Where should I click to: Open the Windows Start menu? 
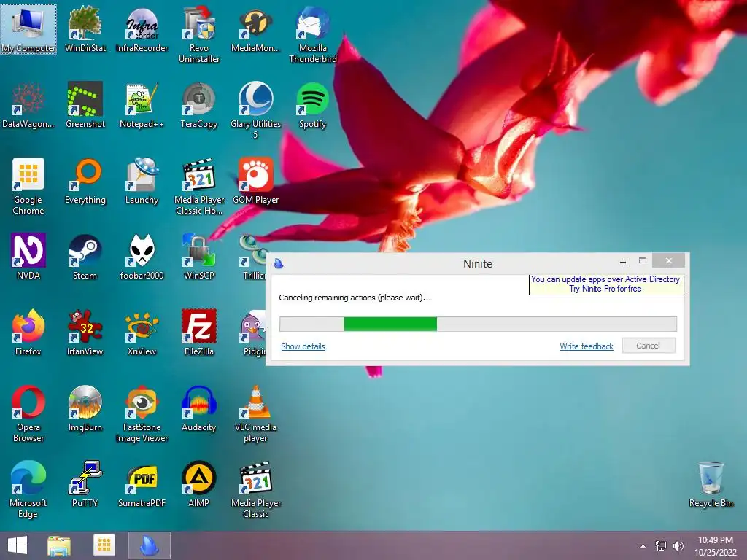pyautogui.click(x=18, y=545)
